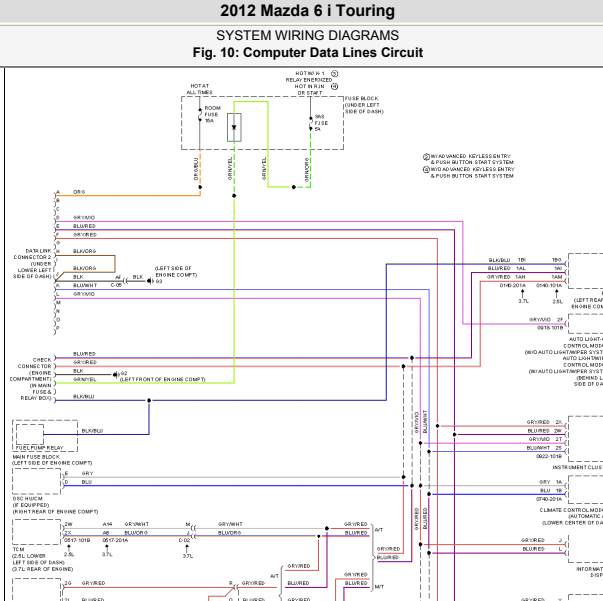Click the '0918-101B' connector code
This screenshot has height=601, width=603.
coord(550,328)
